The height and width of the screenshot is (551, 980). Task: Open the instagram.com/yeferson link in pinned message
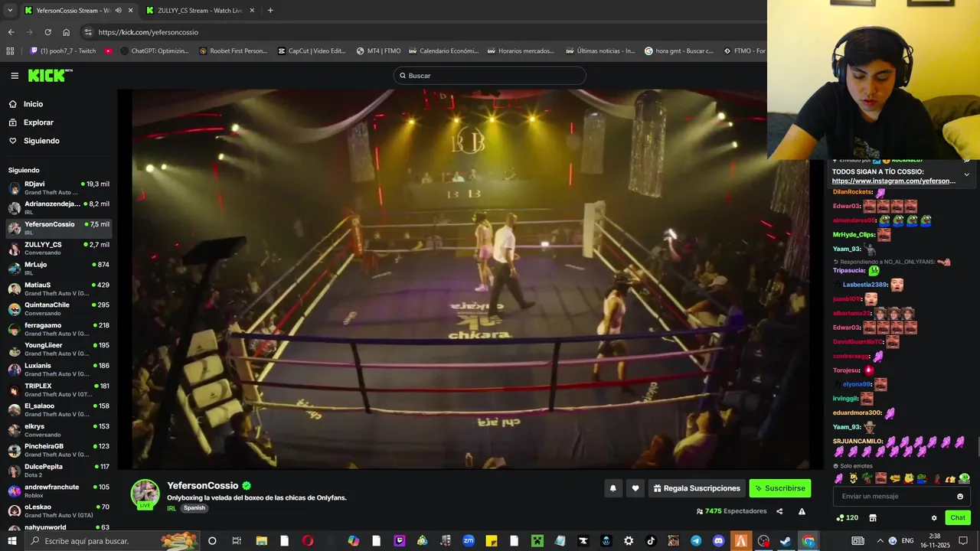coord(893,181)
